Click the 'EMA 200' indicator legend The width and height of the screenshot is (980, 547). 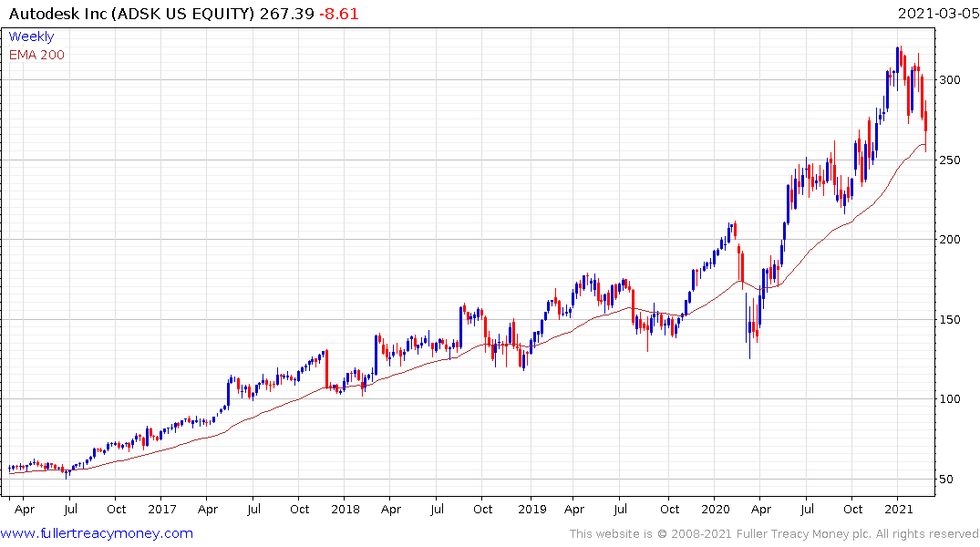[x=36, y=55]
